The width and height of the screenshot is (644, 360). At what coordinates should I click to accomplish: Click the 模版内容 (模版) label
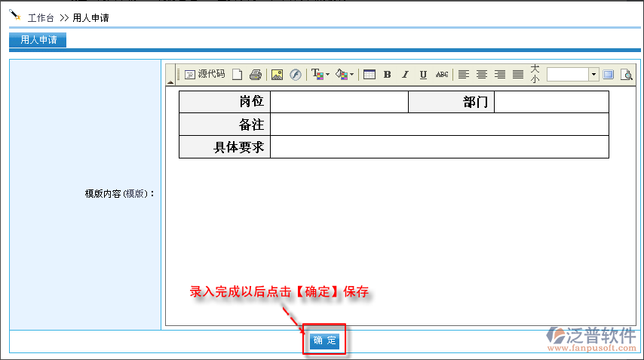point(119,193)
